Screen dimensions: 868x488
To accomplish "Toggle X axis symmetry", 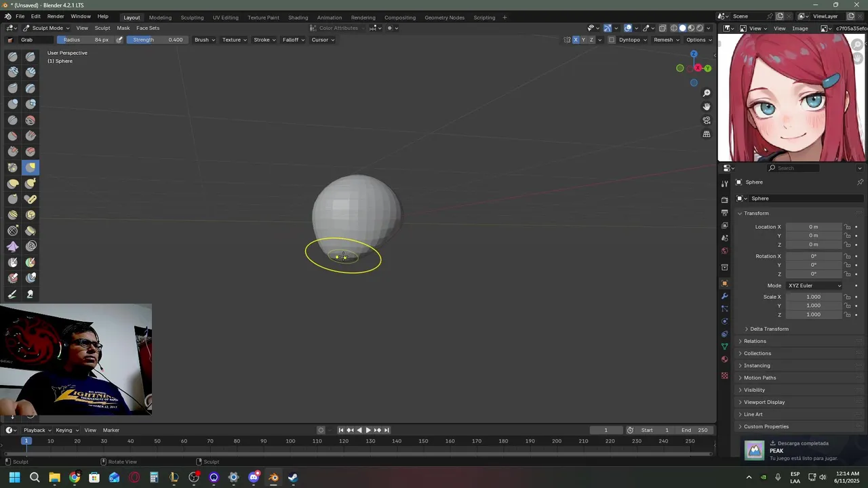I will (576, 40).
